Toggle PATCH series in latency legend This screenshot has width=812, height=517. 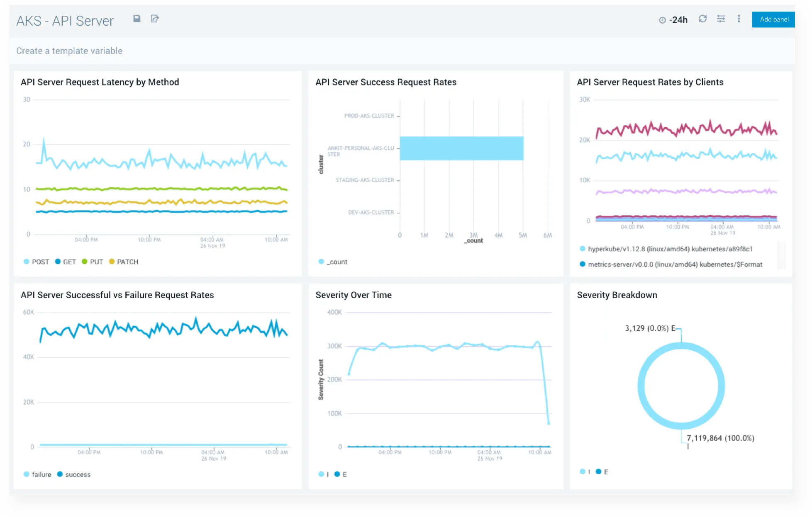[124, 262]
